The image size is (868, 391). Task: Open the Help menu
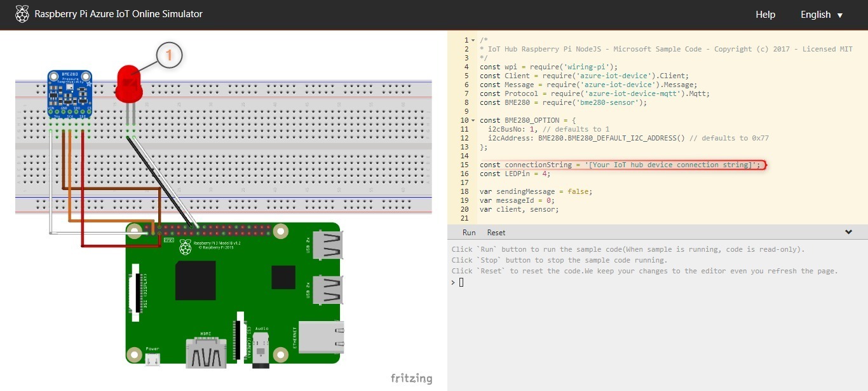pyautogui.click(x=765, y=15)
